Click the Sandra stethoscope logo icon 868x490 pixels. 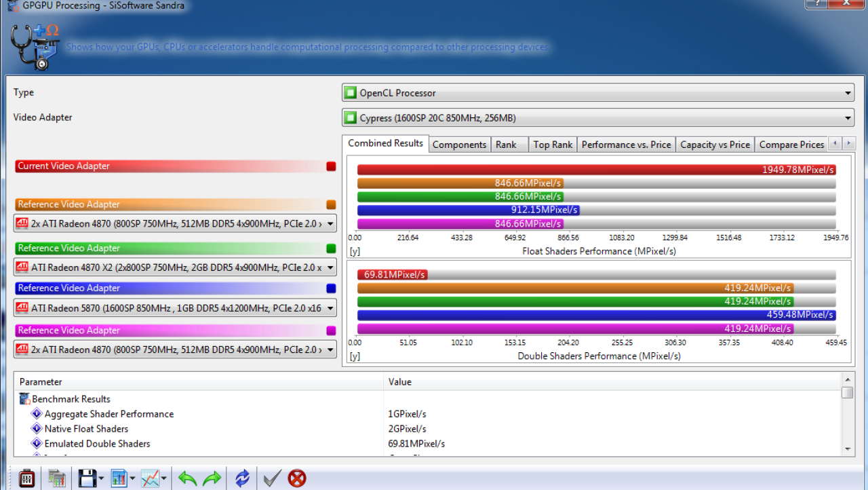[35, 46]
